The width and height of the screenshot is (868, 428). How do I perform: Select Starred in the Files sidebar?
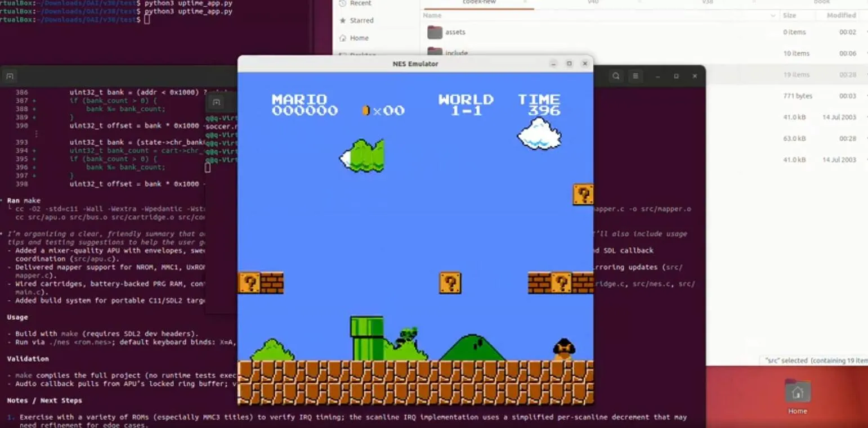pyautogui.click(x=361, y=20)
